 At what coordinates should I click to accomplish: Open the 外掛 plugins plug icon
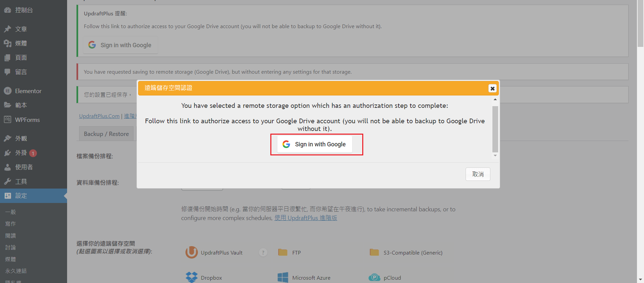pos(8,153)
